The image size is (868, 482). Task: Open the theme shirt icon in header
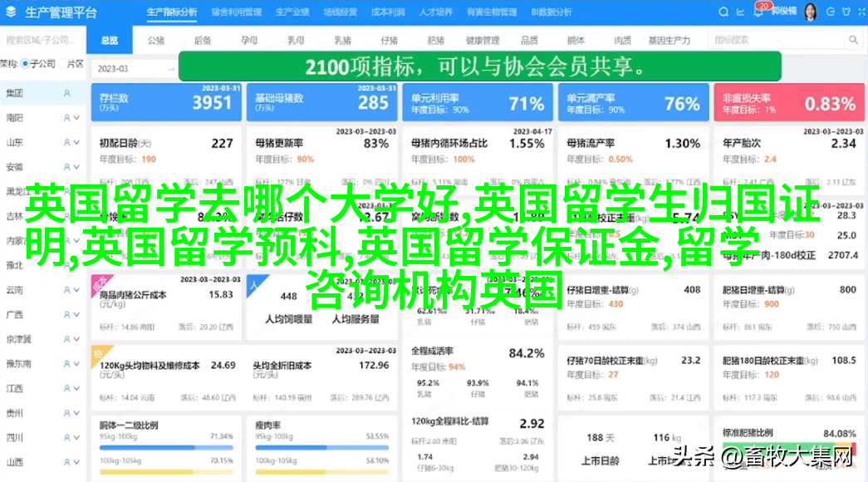click(x=846, y=12)
